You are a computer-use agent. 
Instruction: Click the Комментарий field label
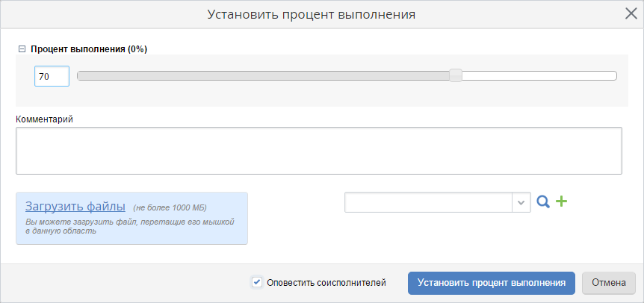coord(44,119)
